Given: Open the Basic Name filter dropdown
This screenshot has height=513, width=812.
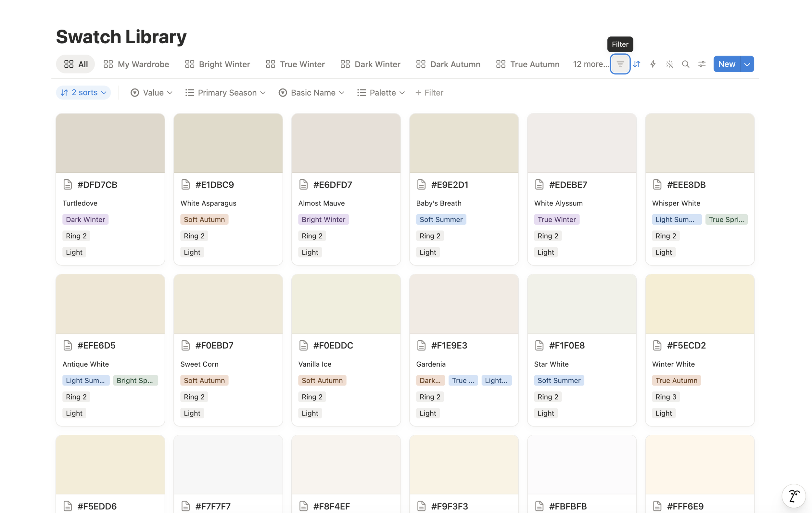Looking at the screenshot, I should pos(311,92).
